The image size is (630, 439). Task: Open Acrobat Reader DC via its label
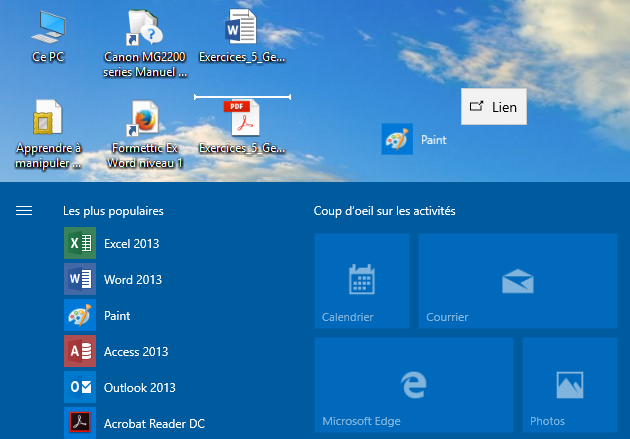[154, 424]
